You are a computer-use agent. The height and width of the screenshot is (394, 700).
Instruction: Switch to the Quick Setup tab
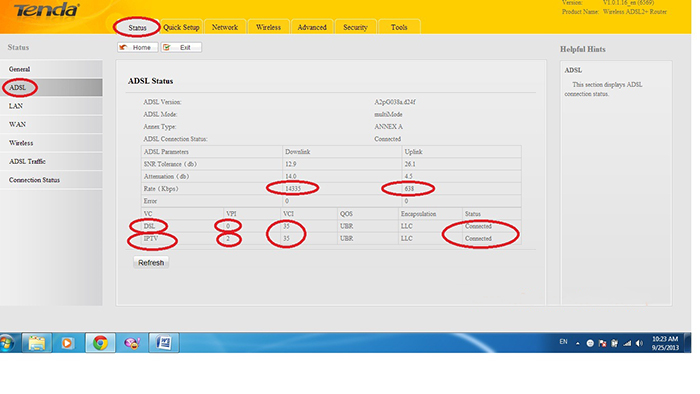[181, 27]
